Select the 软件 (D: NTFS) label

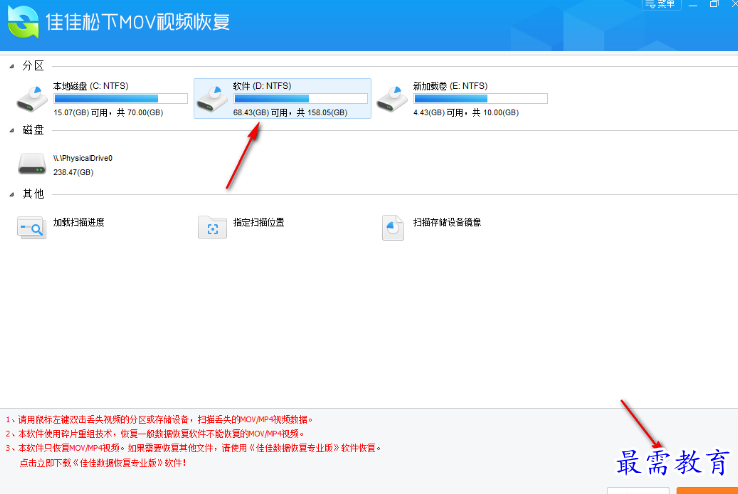[262, 86]
